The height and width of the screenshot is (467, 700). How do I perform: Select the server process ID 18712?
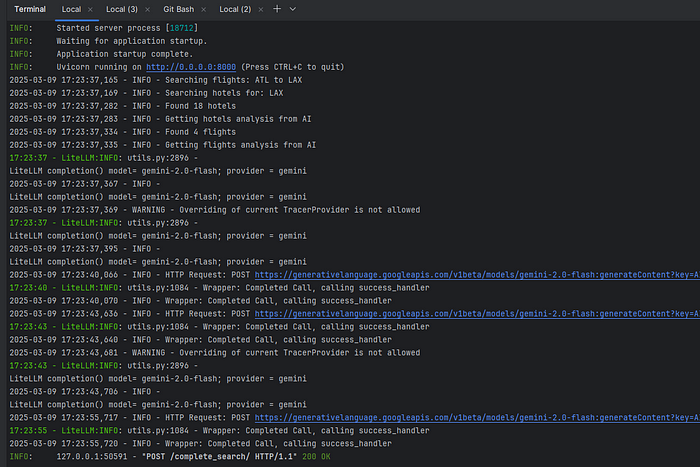point(182,28)
